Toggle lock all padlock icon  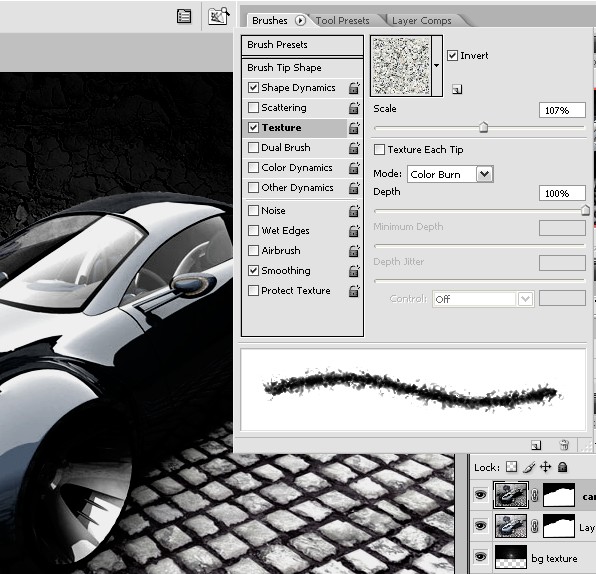[563, 466]
